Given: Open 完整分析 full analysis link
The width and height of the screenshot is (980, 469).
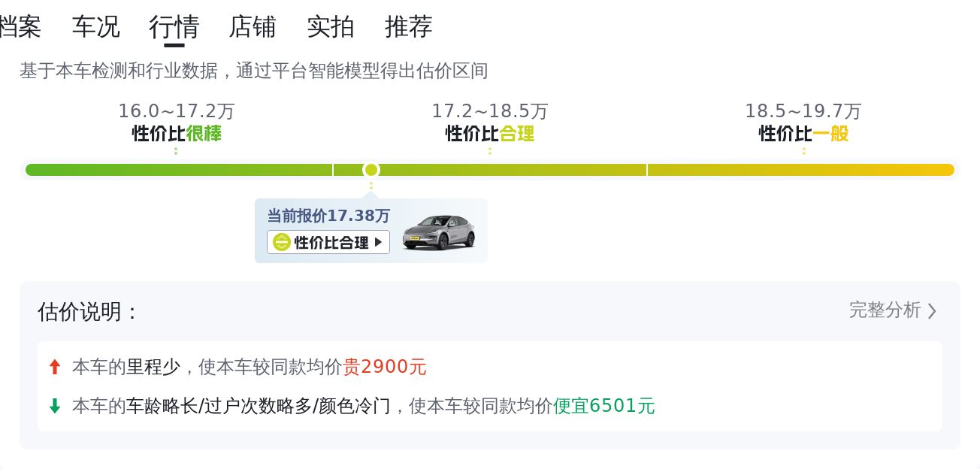Looking at the screenshot, I should coord(885,310).
